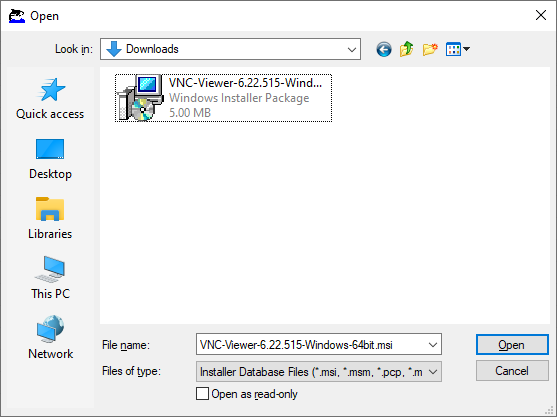
Task: Open the Files of type dropdown
Action: point(319,372)
